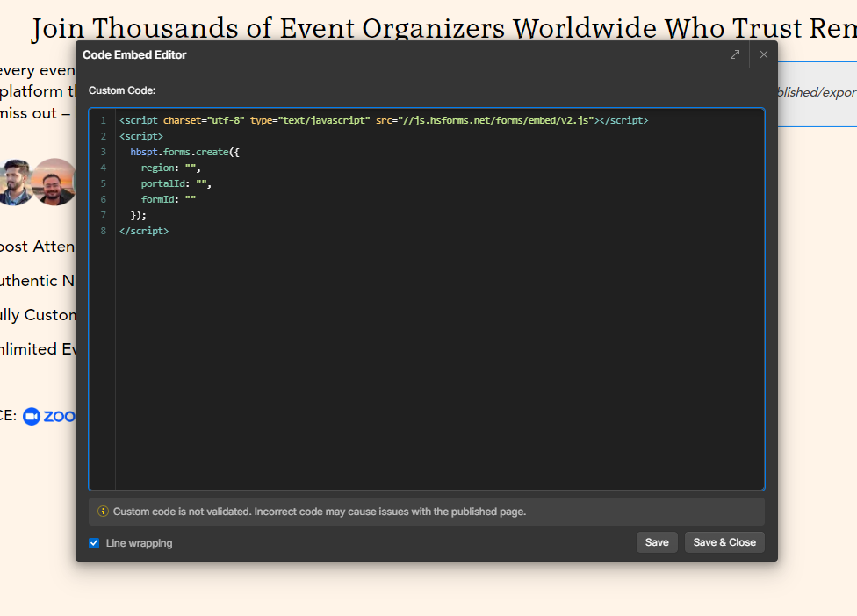Screen dimensions: 857x616
Task: Click line number 8 in the gutter
Action: 103,231
